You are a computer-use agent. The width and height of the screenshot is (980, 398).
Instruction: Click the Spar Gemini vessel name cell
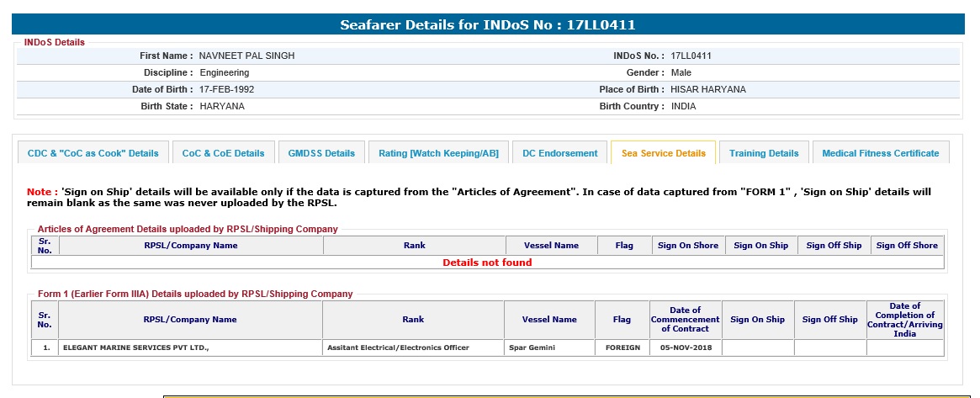[532, 348]
